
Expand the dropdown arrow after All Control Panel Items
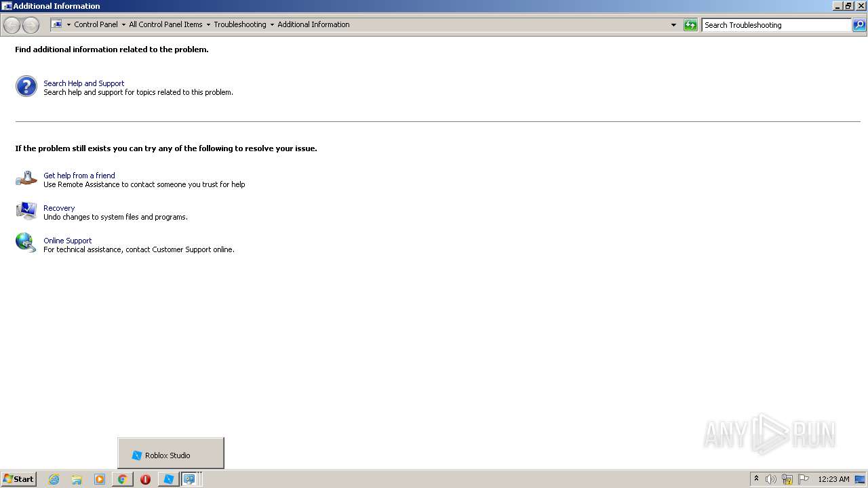click(208, 25)
